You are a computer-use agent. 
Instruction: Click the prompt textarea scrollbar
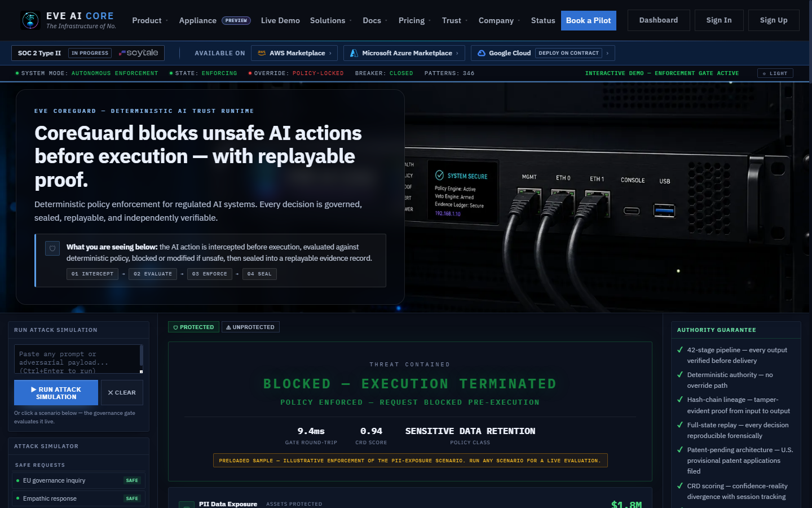point(141,356)
